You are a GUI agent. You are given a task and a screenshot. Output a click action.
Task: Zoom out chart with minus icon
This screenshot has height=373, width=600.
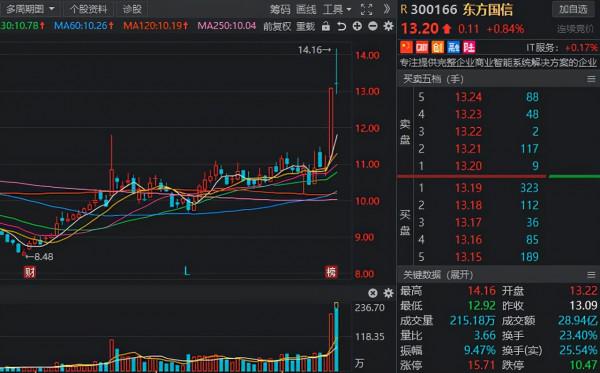[x=373, y=26]
